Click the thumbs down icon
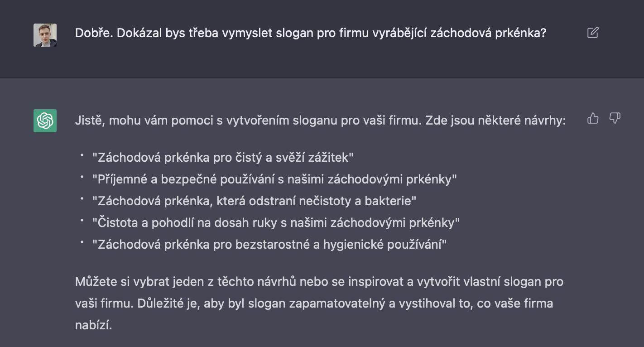 pyautogui.click(x=615, y=118)
